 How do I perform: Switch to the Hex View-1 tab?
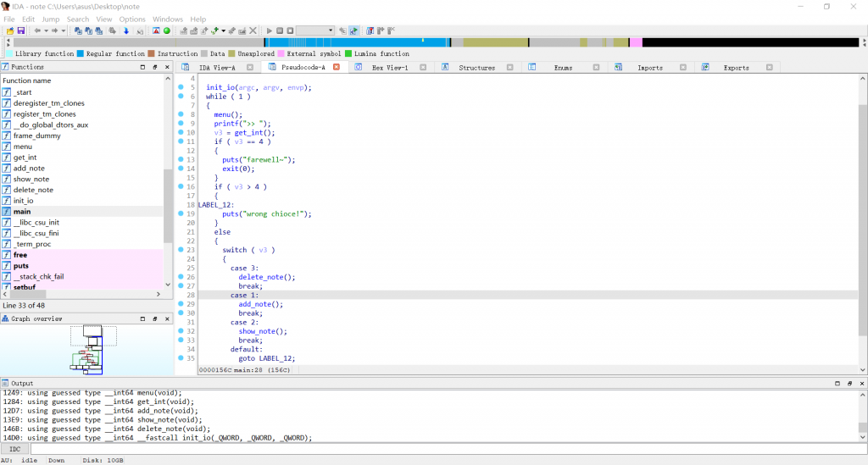pyautogui.click(x=390, y=68)
